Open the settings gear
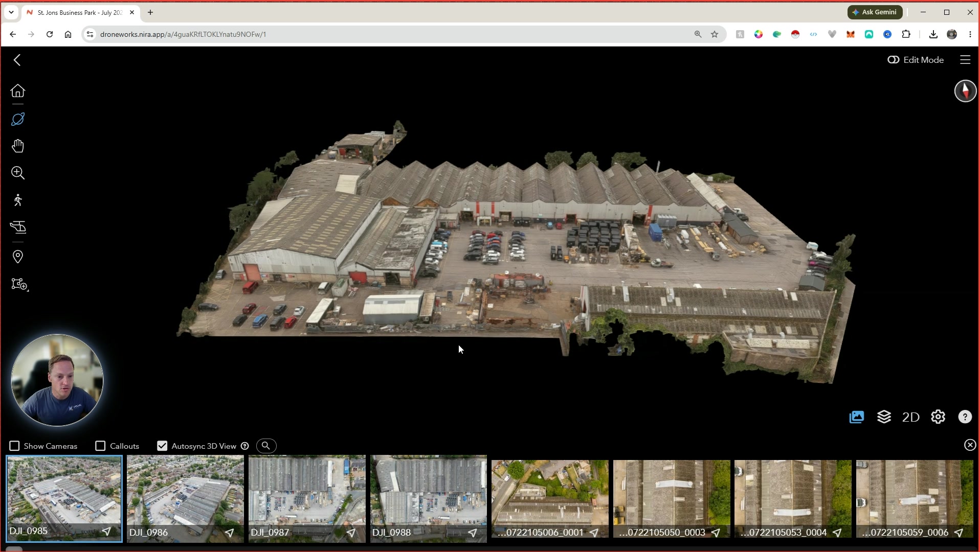 (938, 417)
